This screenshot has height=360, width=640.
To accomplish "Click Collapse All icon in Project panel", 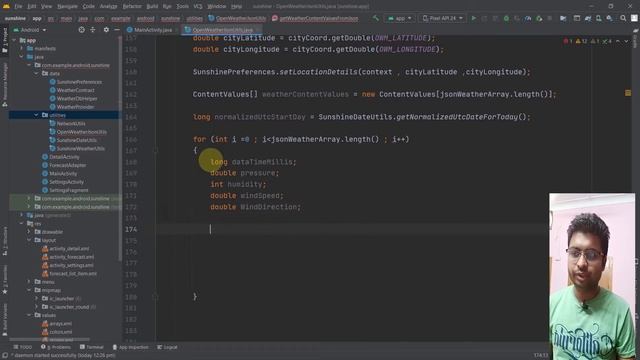I will 93,30.
